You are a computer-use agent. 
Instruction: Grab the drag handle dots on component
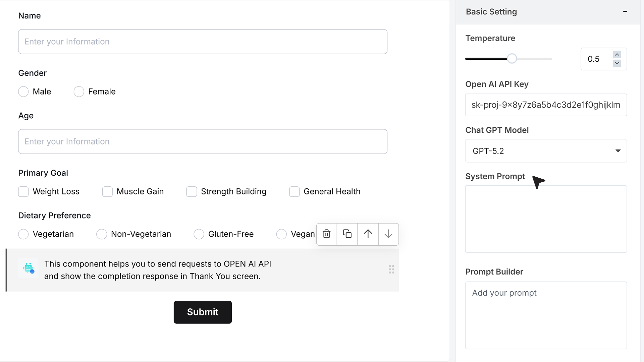click(x=391, y=269)
